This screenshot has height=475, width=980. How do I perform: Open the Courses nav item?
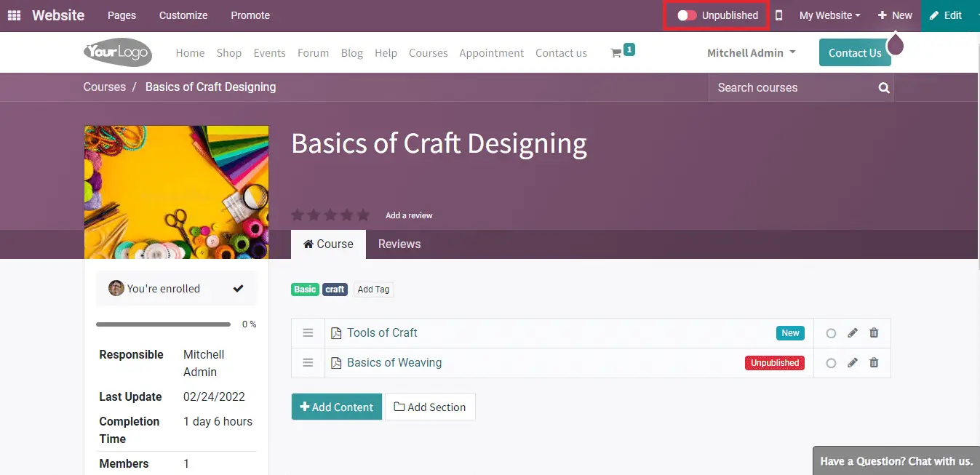coord(428,53)
